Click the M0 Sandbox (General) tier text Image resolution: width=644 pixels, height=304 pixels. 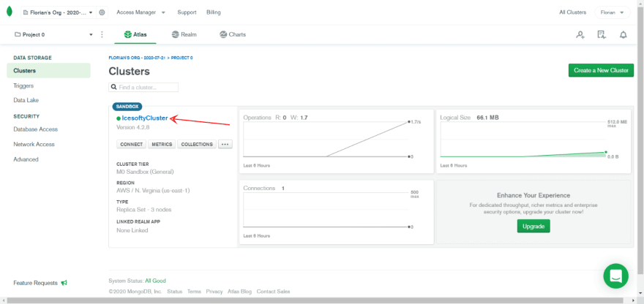(145, 172)
